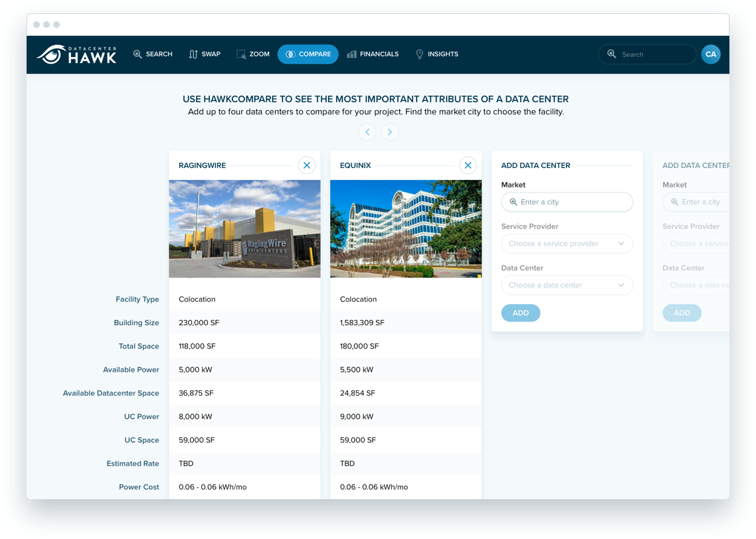Image resolution: width=756 pixels, height=539 pixels.
Task: Click Equinix value '24,854 SF'
Action: click(x=357, y=393)
